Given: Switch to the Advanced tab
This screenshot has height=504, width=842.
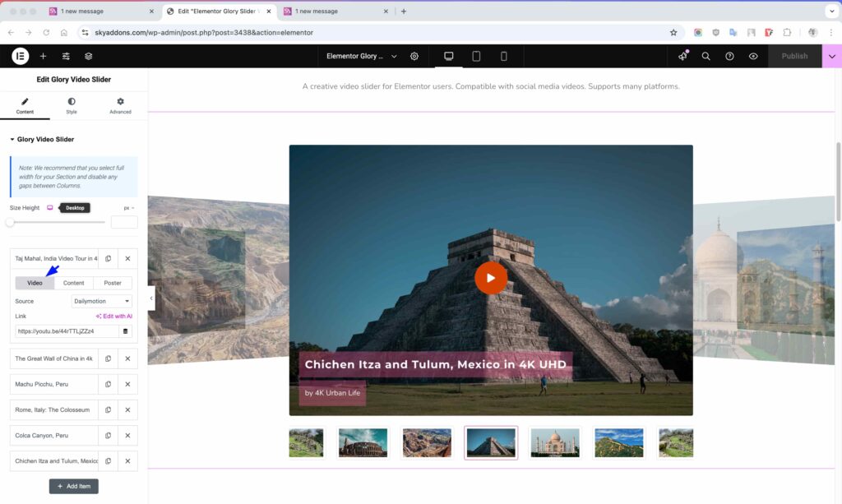Looking at the screenshot, I should pos(120,106).
